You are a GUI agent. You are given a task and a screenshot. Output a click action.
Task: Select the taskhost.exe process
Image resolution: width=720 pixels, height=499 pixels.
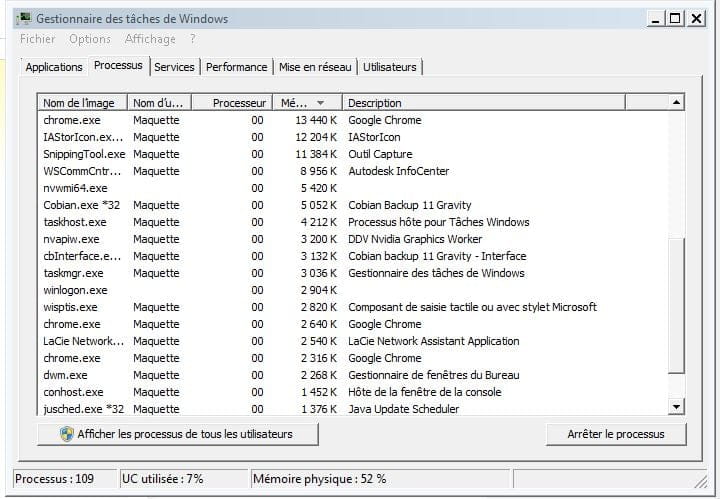pyautogui.click(x=353, y=222)
